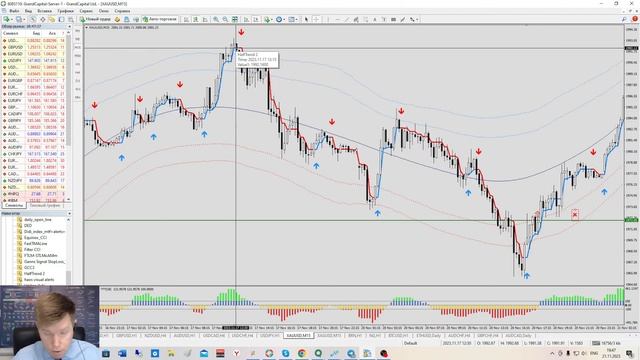Open the Strategy Tester toolbar icon
This screenshot has width=640, height=360.
coord(71,19)
